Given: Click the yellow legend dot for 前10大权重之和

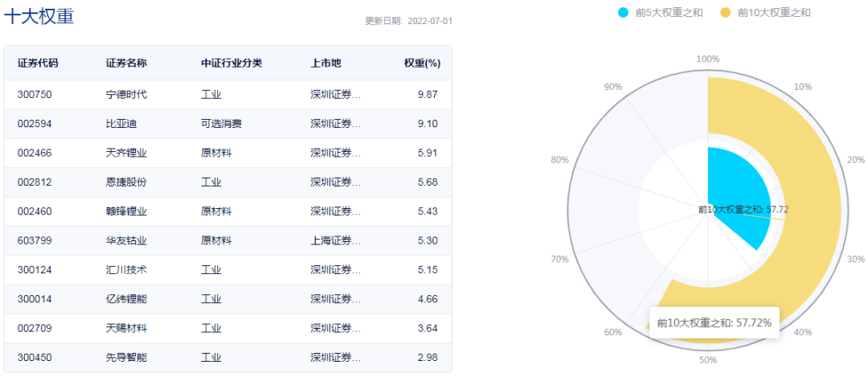Looking at the screenshot, I should pyautogui.click(x=727, y=13).
